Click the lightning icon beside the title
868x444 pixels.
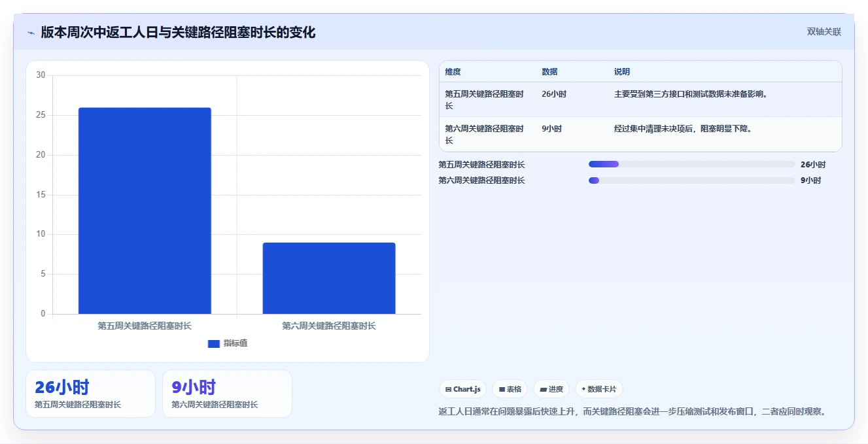click(x=31, y=33)
